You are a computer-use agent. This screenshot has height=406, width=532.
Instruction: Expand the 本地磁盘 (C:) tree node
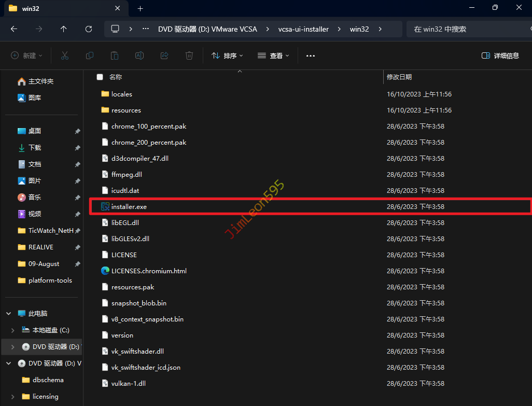coord(13,330)
